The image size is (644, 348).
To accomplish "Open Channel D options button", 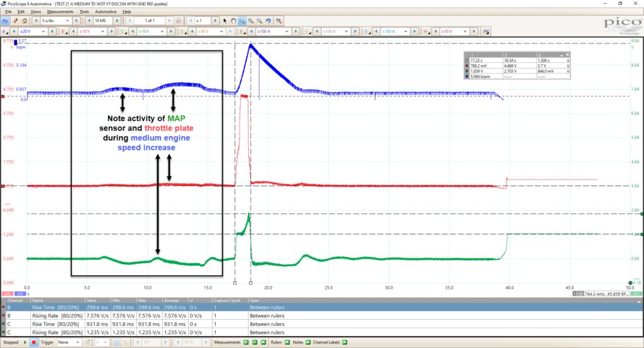I will 182,31.
